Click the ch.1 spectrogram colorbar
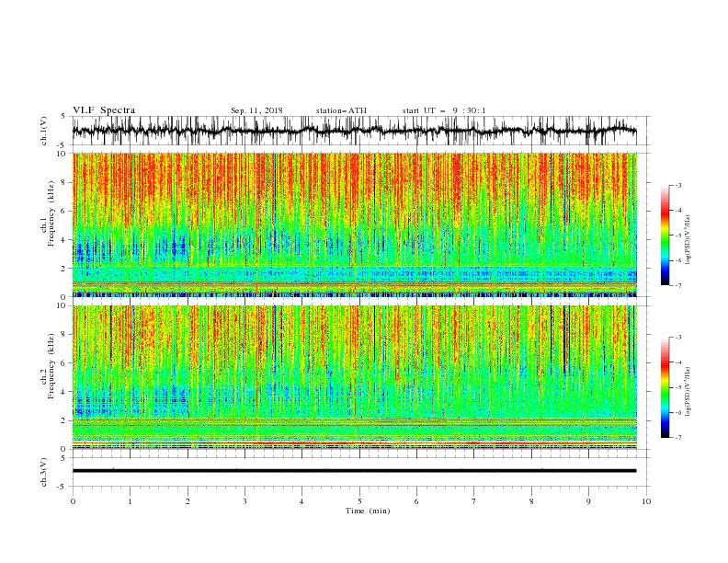Image resolution: width=728 pixels, height=563 pixels. [665, 236]
